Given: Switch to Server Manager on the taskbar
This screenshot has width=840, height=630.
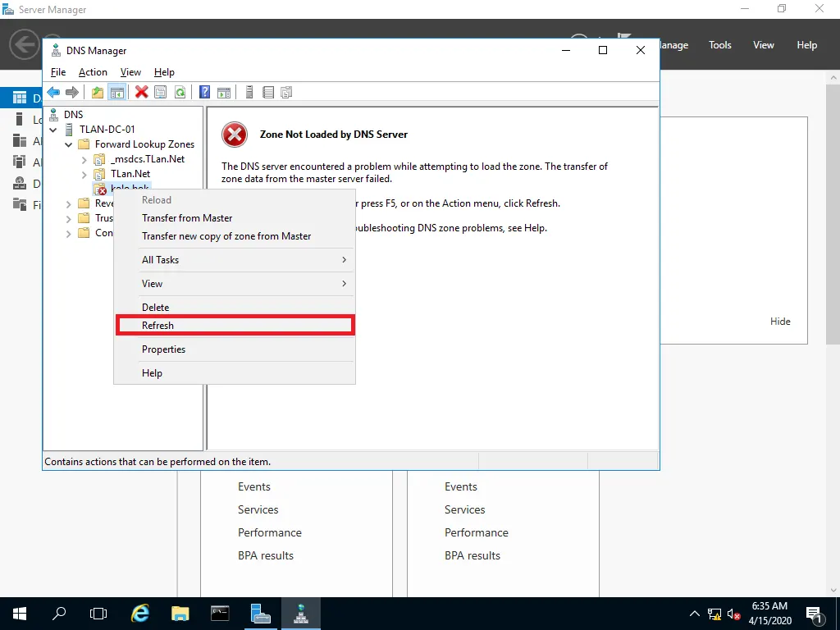Looking at the screenshot, I should [260, 614].
